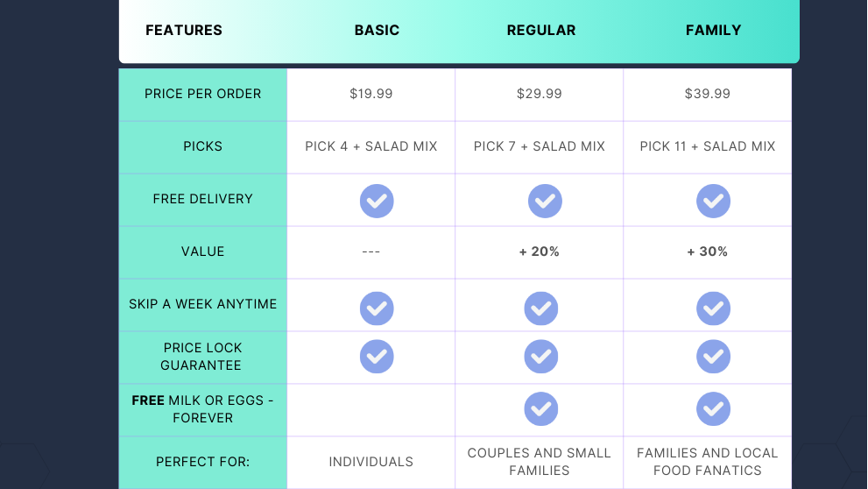
Task: Click Regular plan Free Milk or Eggs checkmark
Action: pyautogui.click(x=541, y=408)
